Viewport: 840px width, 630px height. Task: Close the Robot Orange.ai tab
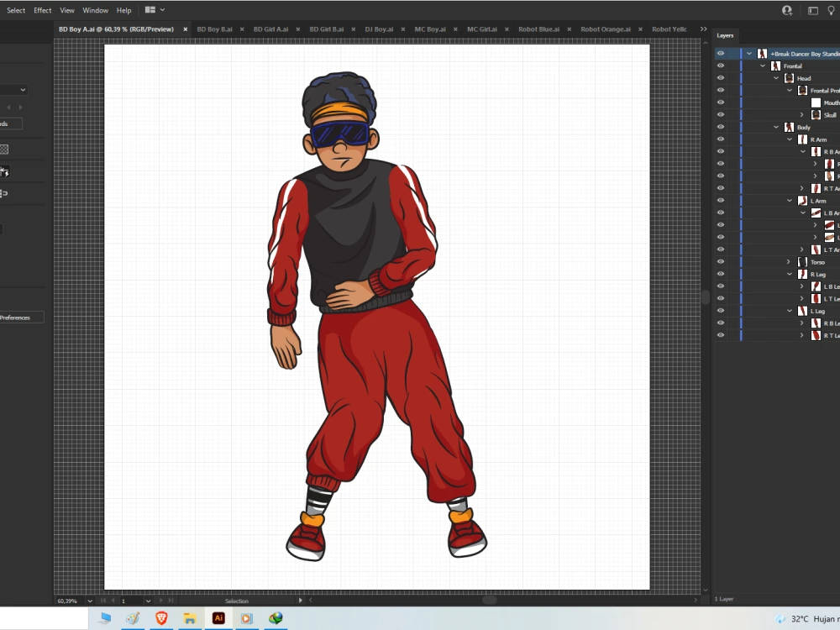[x=640, y=29]
